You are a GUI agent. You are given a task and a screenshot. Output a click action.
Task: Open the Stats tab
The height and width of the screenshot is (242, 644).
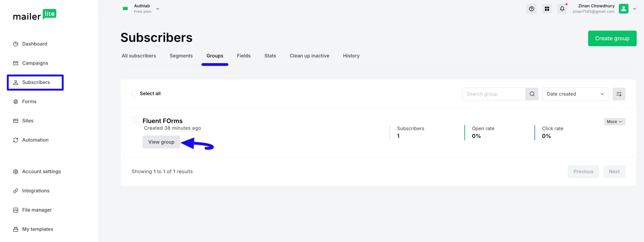coord(270,56)
